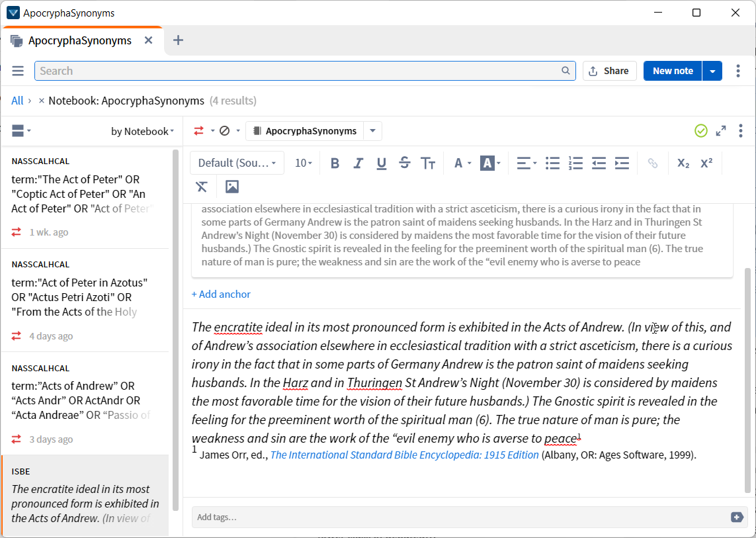This screenshot has height=538, width=756.
Task: Click the note editor vertical scrollbar
Action: (748, 381)
